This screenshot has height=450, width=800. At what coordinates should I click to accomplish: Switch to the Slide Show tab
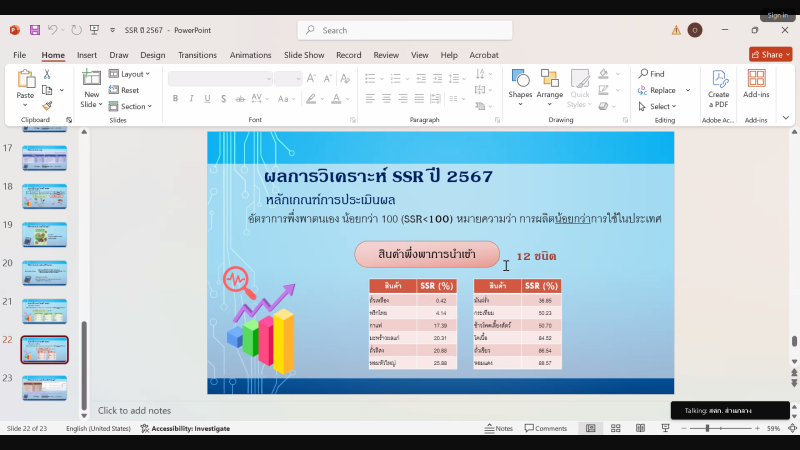(x=304, y=55)
